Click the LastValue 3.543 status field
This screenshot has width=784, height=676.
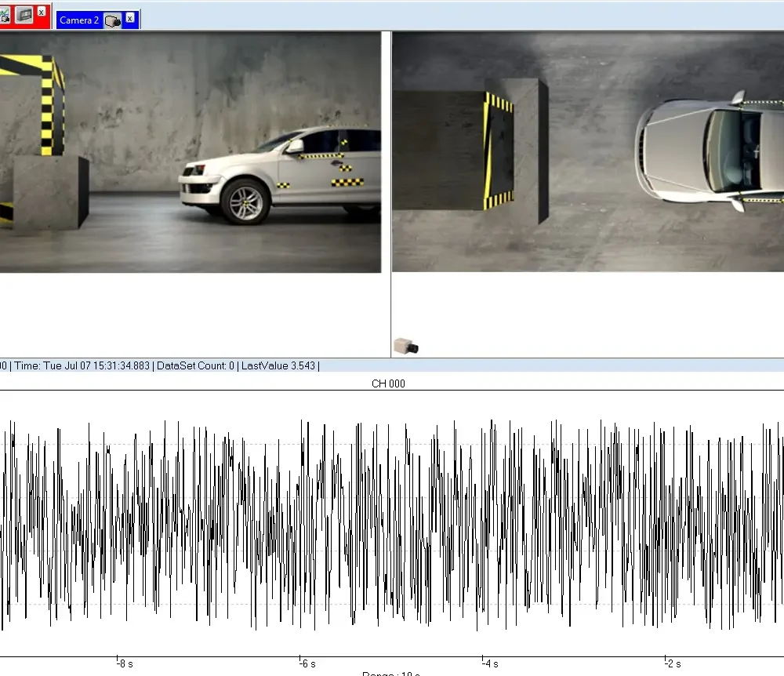[278, 365]
